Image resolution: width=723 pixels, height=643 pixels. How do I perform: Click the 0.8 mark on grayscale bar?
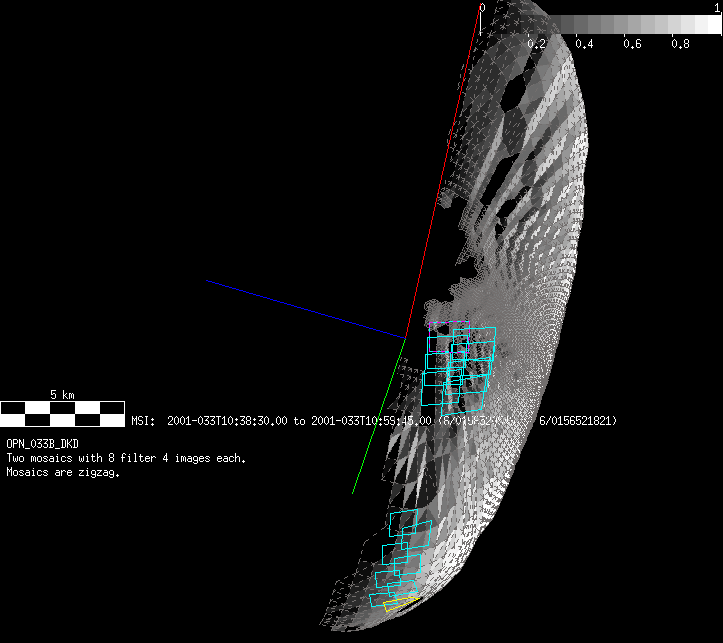pyautogui.click(x=680, y=44)
